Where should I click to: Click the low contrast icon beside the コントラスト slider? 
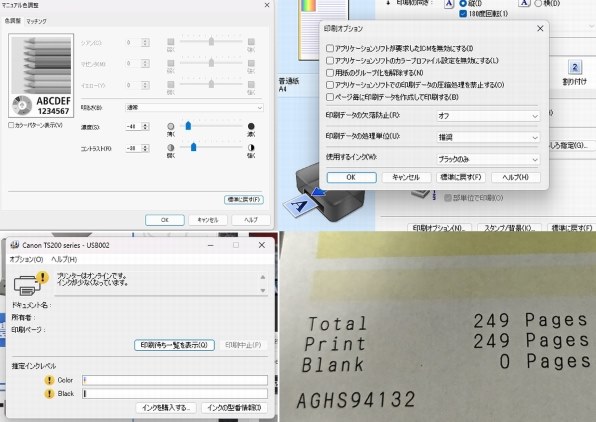[x=171, y=148]
